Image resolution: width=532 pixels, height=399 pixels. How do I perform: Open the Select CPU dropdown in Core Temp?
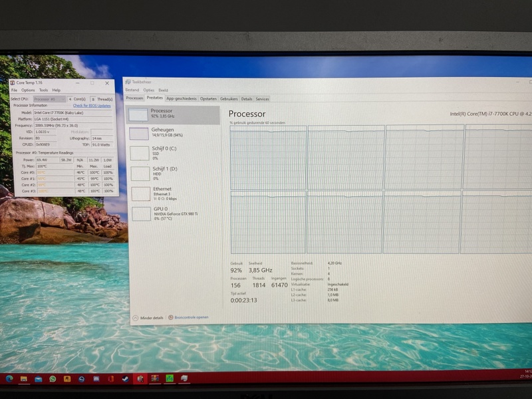[49, 99]
